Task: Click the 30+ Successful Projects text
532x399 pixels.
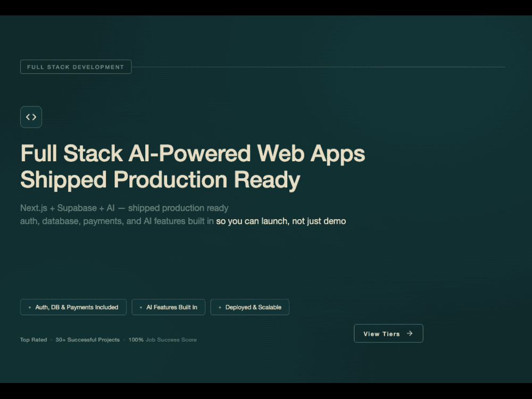Action: point(88,339)
